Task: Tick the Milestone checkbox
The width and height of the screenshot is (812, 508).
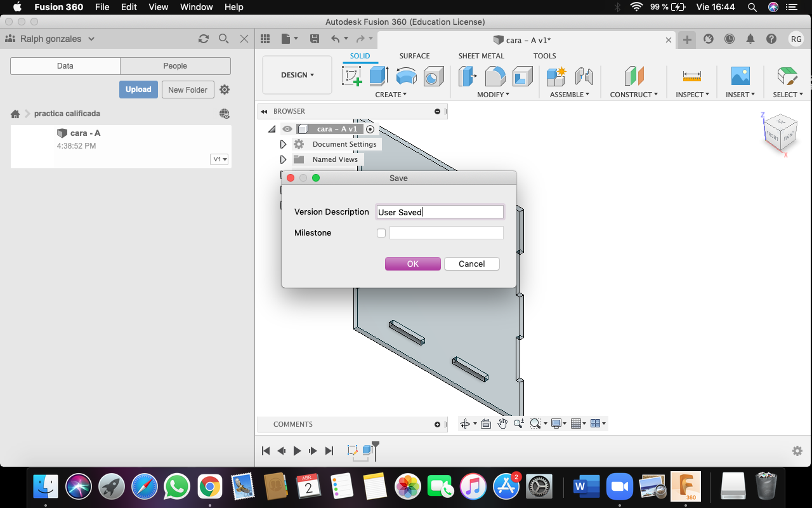Action: click(x=381, y=233)
